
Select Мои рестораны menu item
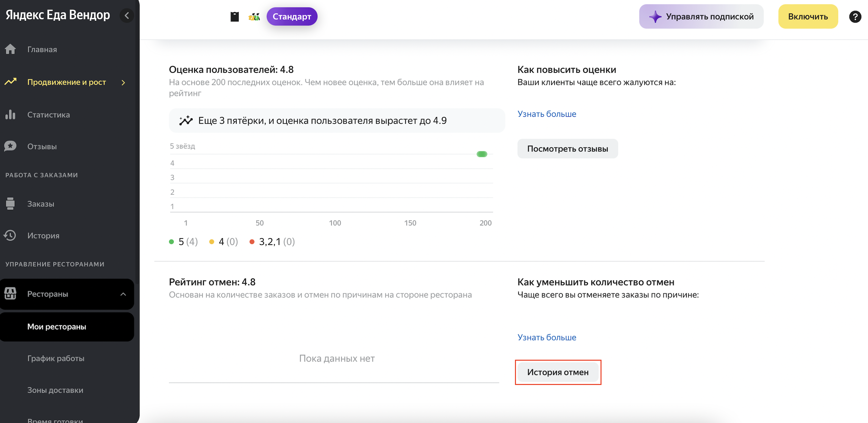(57, 326)
